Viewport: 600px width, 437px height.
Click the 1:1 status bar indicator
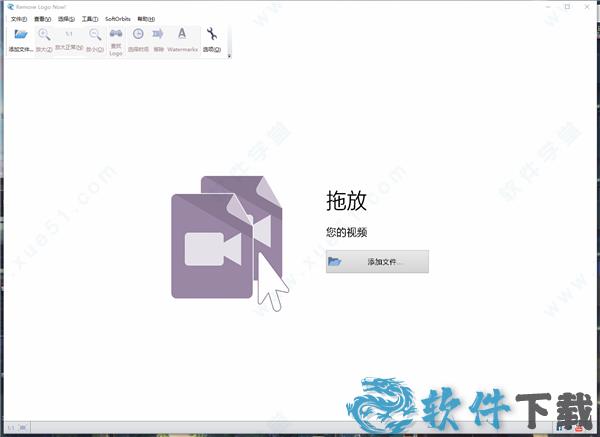pos(11,428)
